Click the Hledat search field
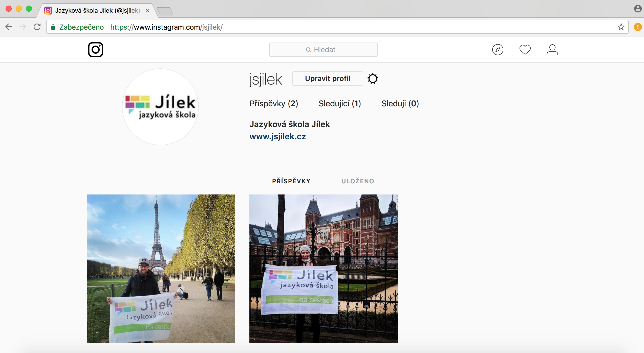 pyautogui.click(x=323, y=50)
